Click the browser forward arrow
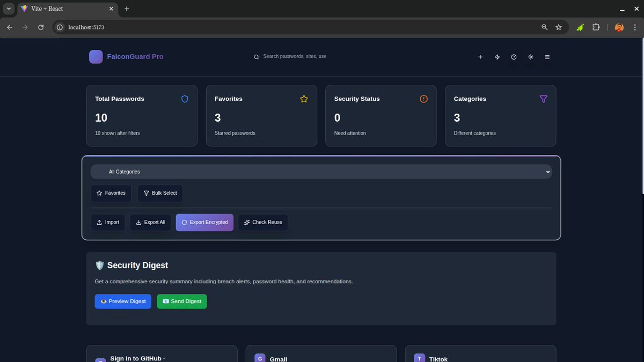The width and height of the screenshot is (644, 362). click(25, 27)
